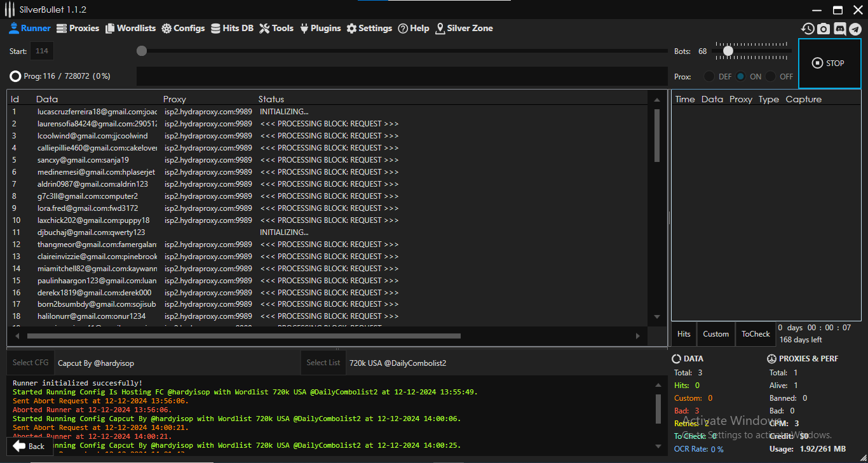Open the Hits DB section
Viewport: 868px width, 463px height.
point(232,28)
